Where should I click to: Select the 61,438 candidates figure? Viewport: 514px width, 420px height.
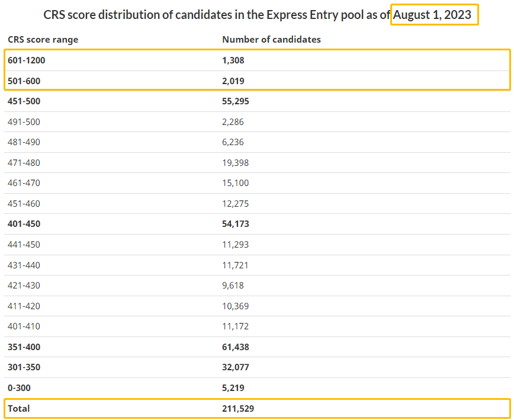point(236,347)
